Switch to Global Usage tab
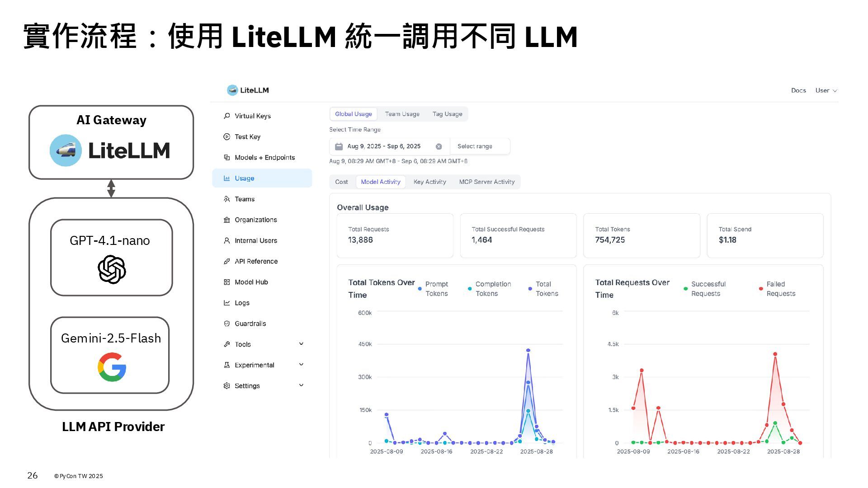The image size is (868, 488). pos(354,114)
